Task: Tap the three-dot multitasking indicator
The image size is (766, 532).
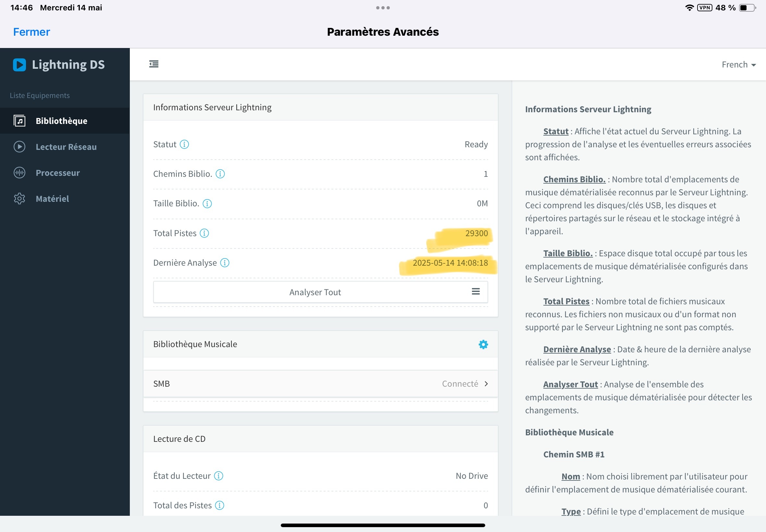Action: tap(383, 8)
